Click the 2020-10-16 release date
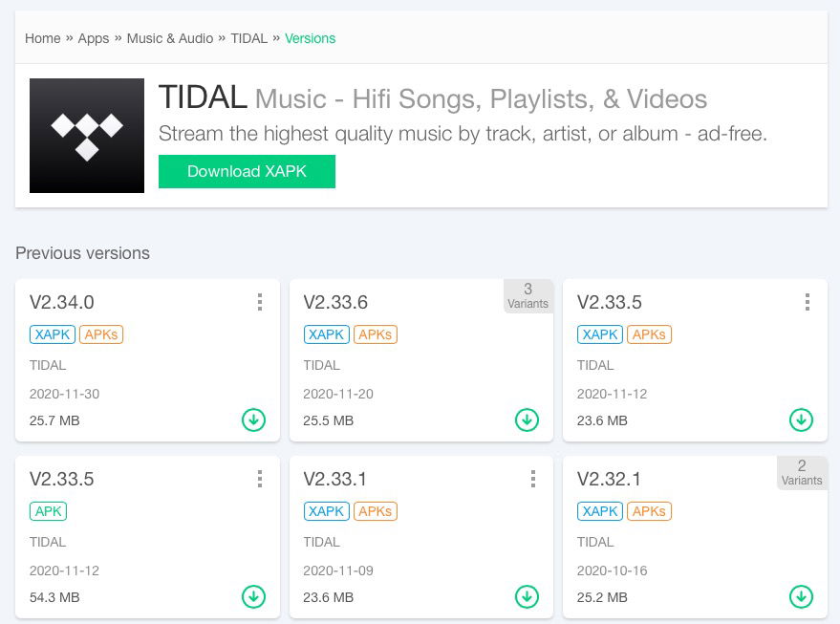 tap(612, 571)
